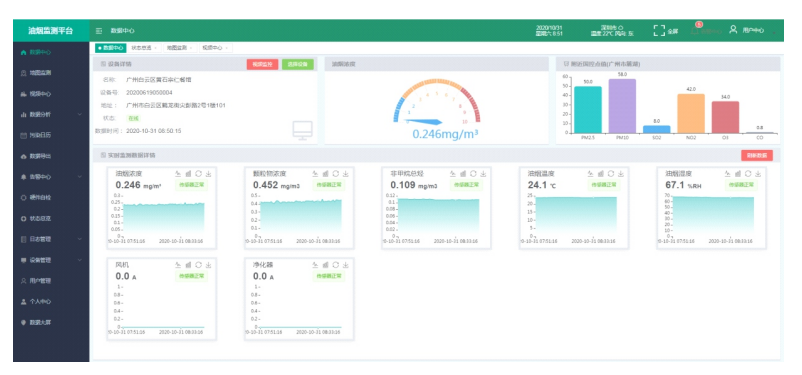The width and height of the screenshot is (802, 375).
Task: Click the red 视频监控 button
Action: [262, 64]
